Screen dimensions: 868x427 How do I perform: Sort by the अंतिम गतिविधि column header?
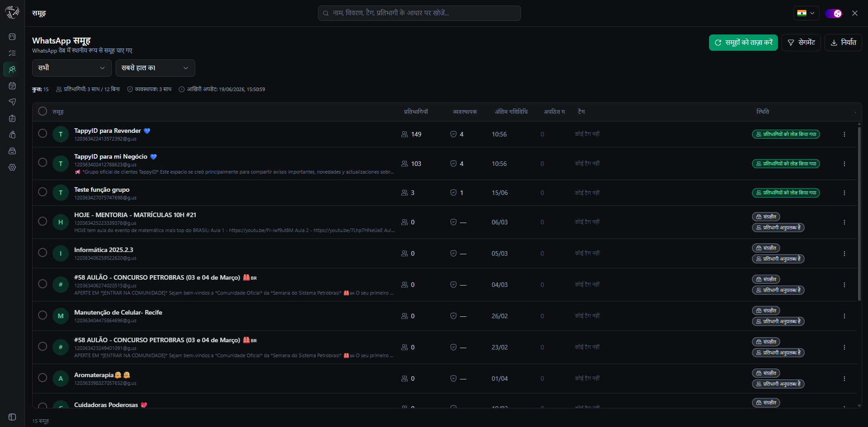[511, 112]
